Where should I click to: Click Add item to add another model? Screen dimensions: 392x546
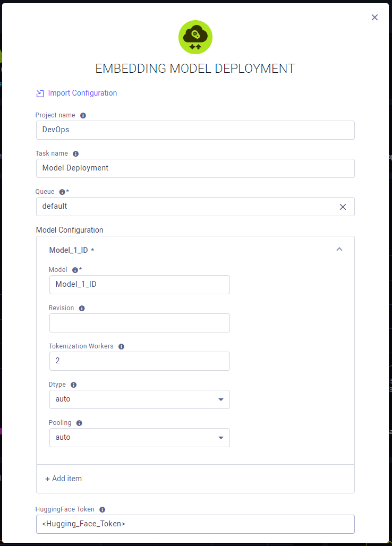click(63, 479)
